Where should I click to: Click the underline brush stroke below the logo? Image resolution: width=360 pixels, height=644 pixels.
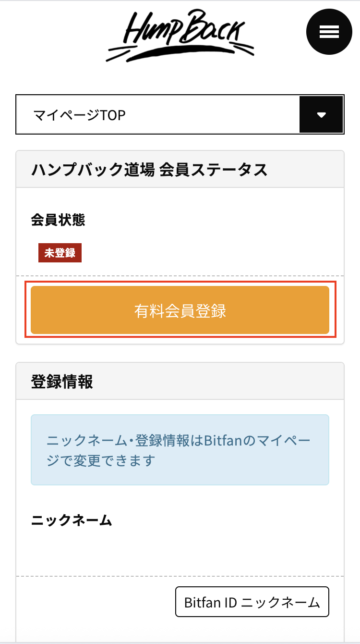(180, 51)
